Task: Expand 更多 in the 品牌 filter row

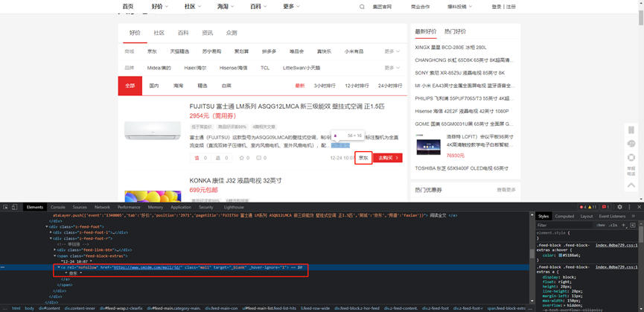Action: tap(392, 68)
